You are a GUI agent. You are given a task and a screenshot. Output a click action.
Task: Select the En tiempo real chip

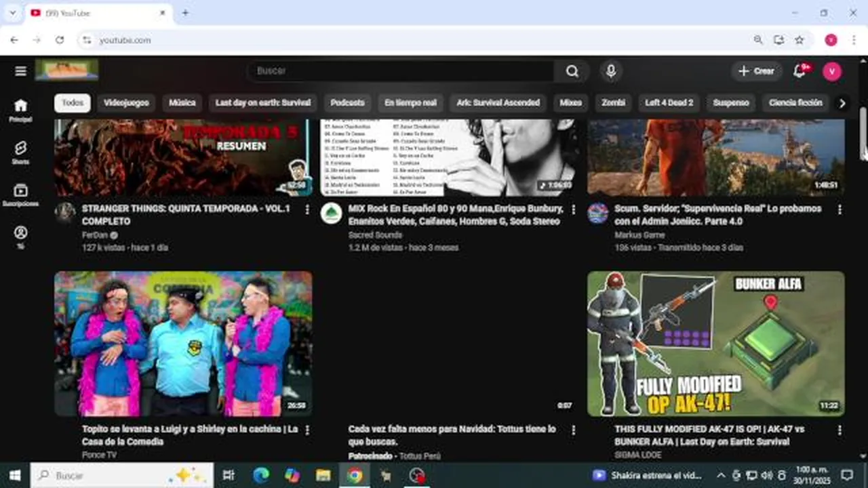(410, 103)
